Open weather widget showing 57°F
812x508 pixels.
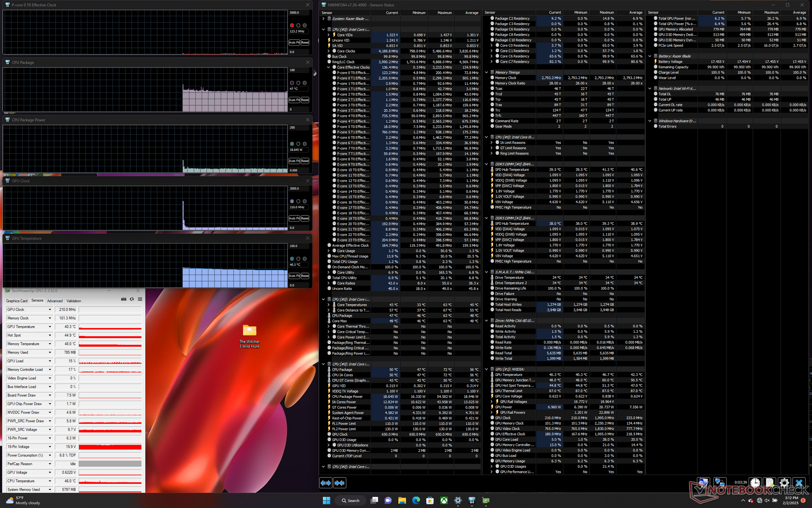(x=23, y=500)
